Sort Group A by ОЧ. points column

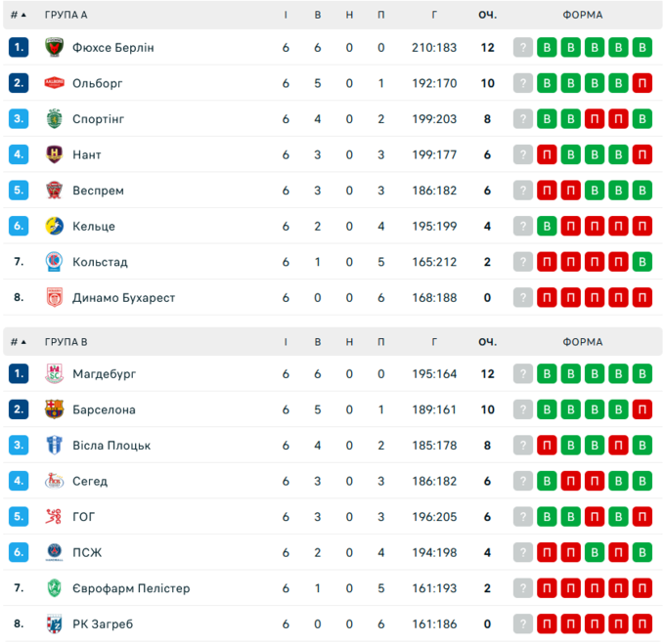(487, 15)
